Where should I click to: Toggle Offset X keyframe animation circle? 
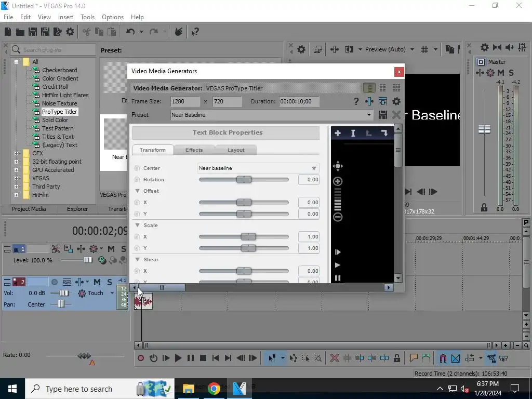click(137, 203)
